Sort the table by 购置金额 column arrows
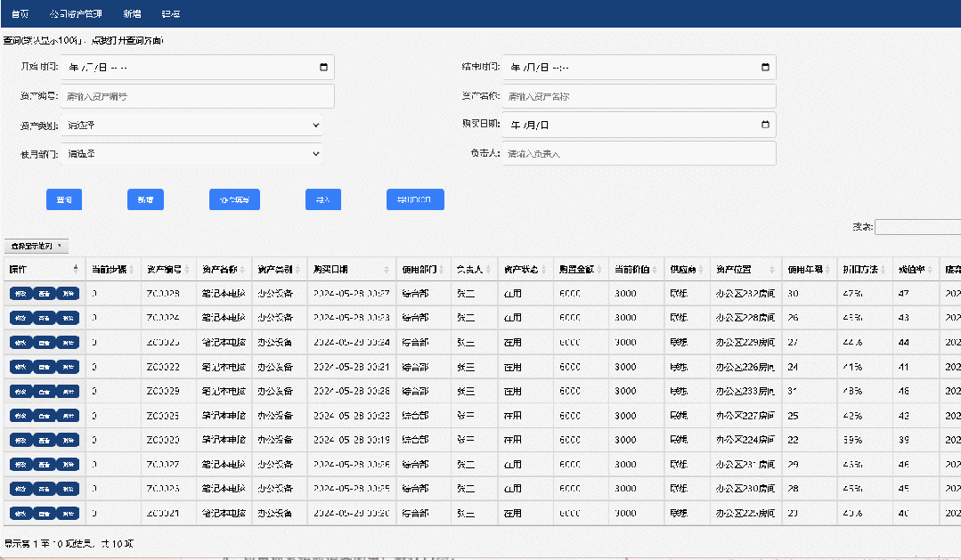961x560 pixels. 599,270
